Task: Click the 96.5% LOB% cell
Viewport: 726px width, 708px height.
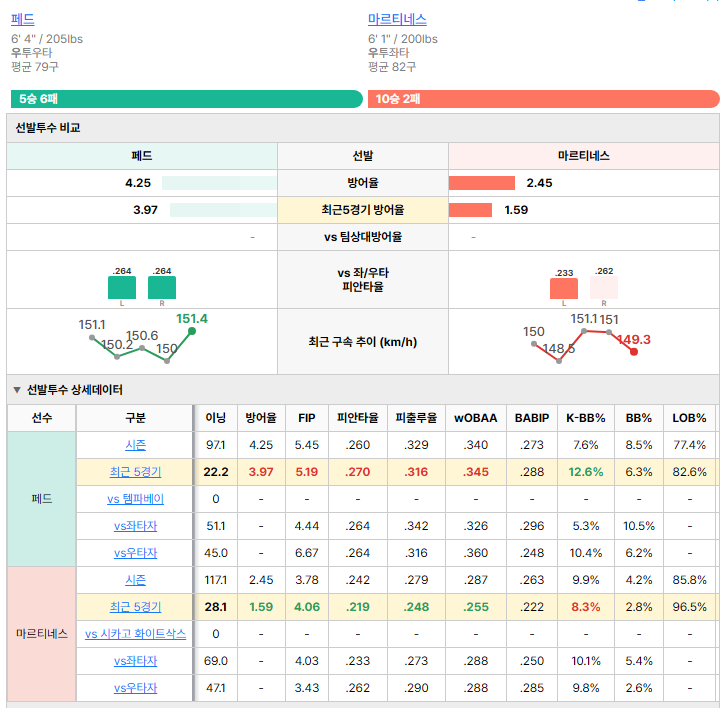Action: (x=689, y=607)
